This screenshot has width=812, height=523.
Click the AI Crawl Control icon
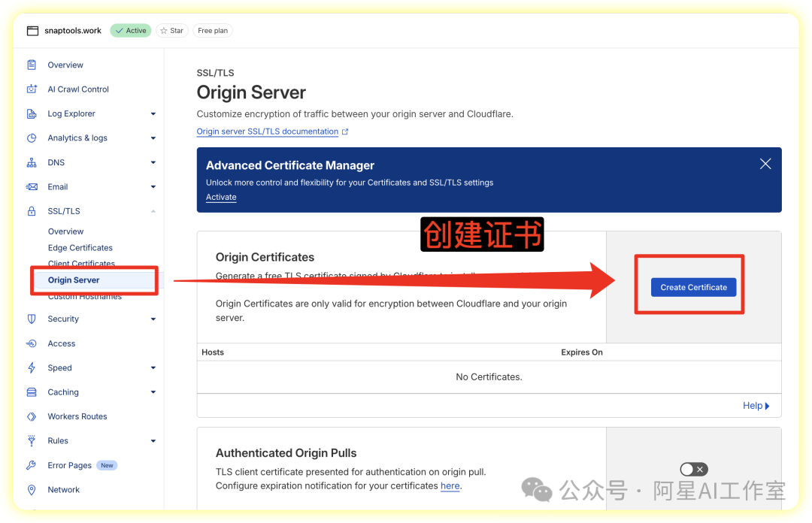(x=32, y=89)
